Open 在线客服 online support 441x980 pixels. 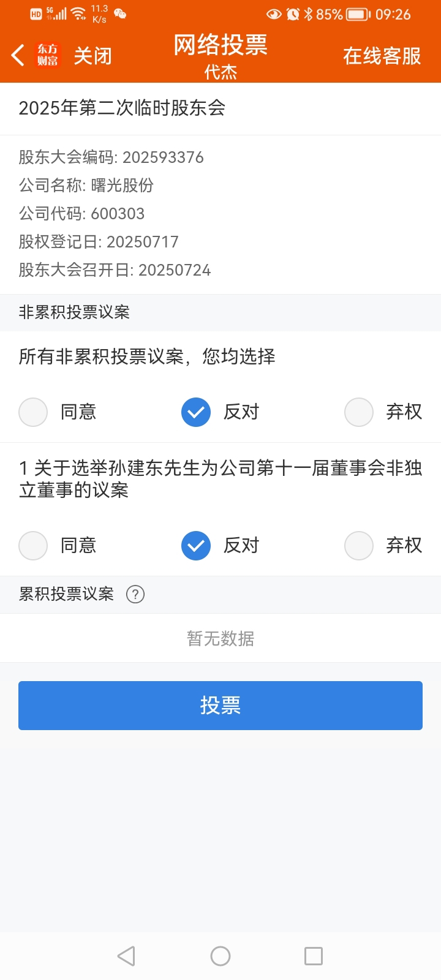coord(382,56)
